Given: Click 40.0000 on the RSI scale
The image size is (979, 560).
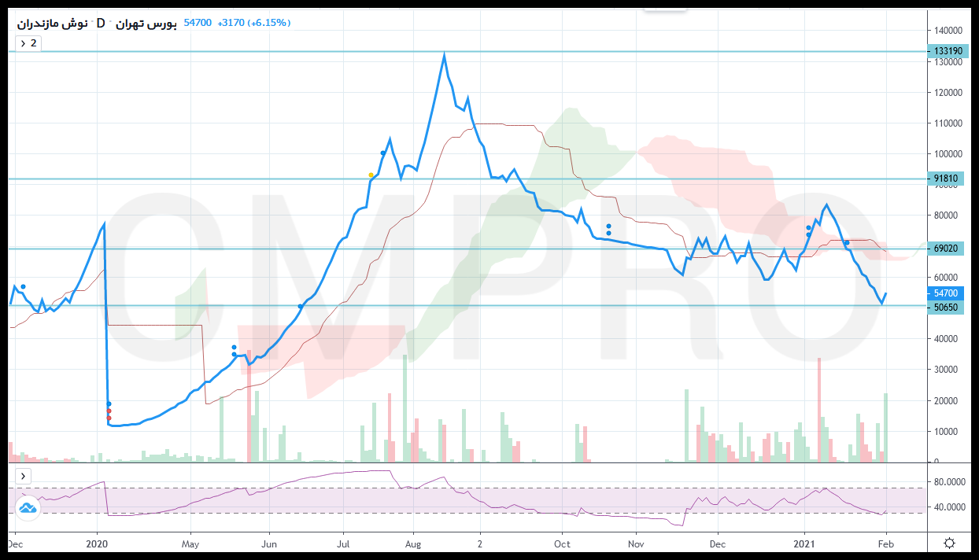Looking at the screenshot, I should 948,507.
